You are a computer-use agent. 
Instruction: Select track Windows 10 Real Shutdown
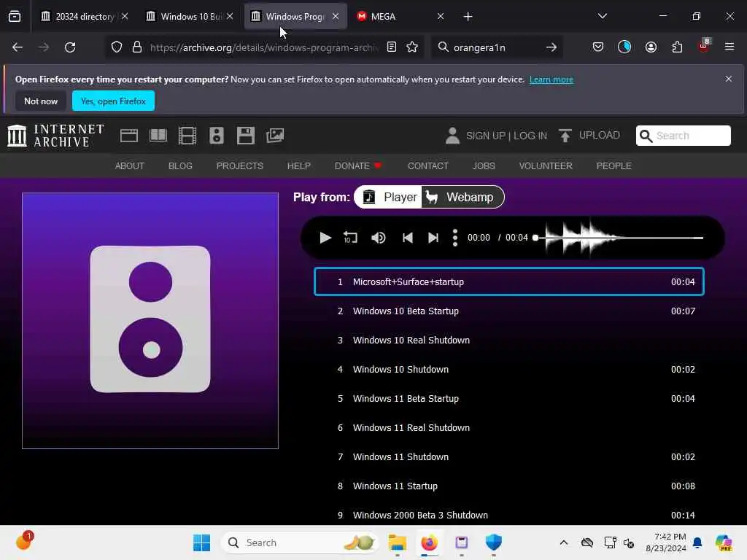(508, 340)
